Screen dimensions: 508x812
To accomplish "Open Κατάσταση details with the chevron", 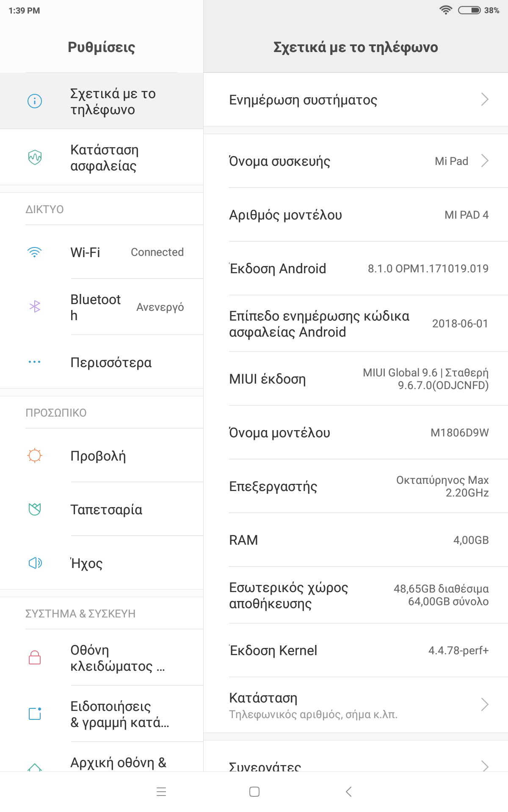I will click(x=485, y=705).
